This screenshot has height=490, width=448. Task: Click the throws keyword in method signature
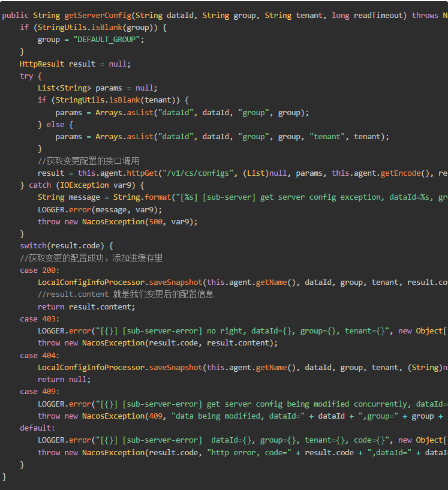click(425, 16)
